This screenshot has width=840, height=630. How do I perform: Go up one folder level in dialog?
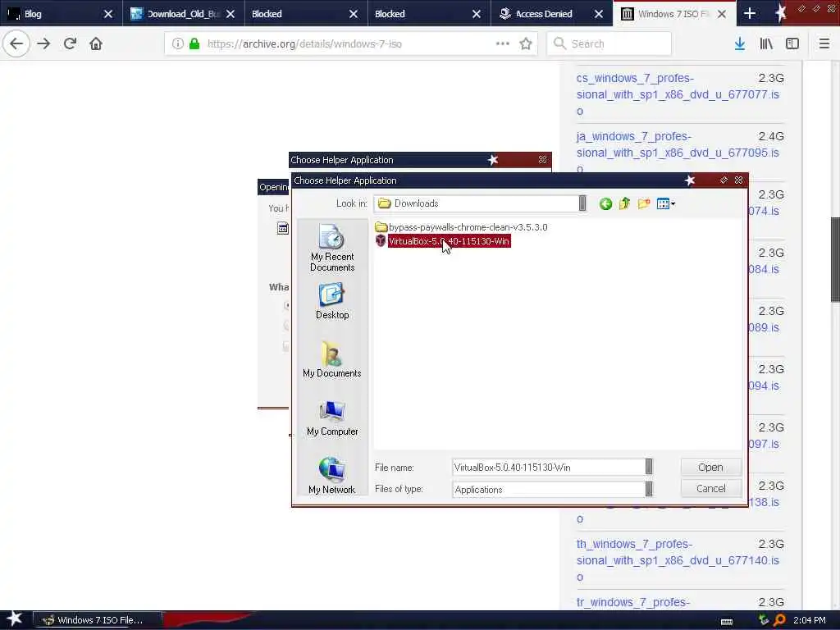tap(624, 203)
